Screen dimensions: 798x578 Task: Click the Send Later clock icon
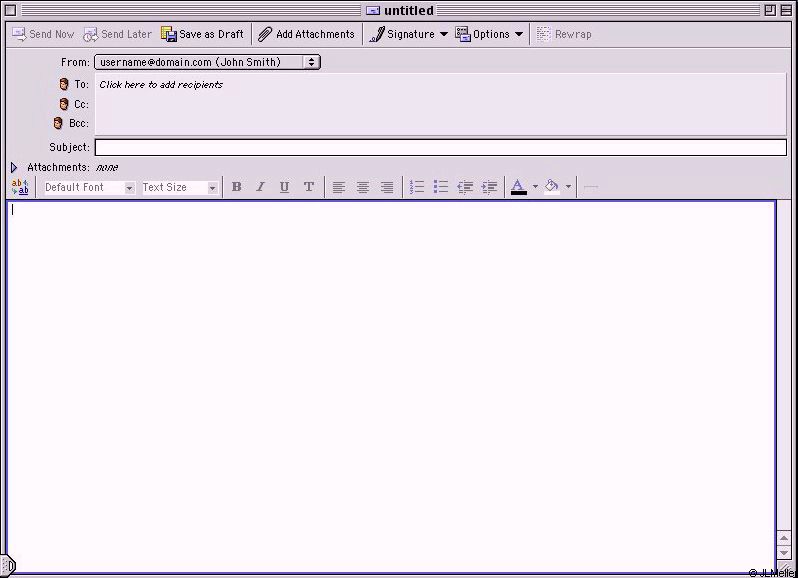click(x=91, y=35)
